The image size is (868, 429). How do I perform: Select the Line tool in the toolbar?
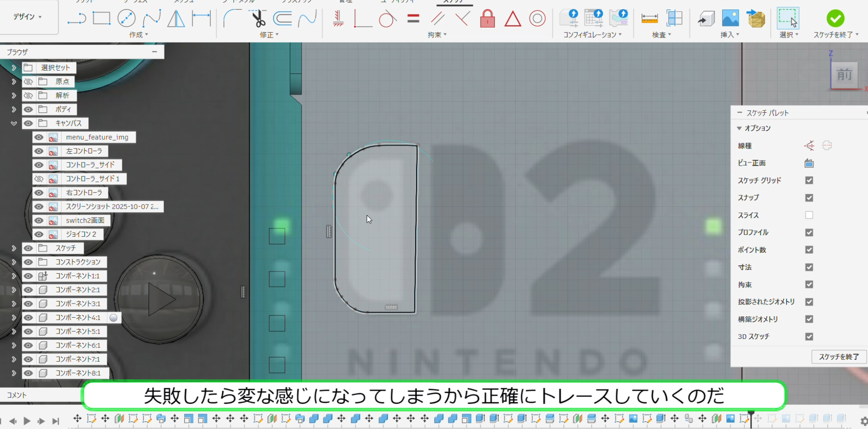[x=77, y=19]
